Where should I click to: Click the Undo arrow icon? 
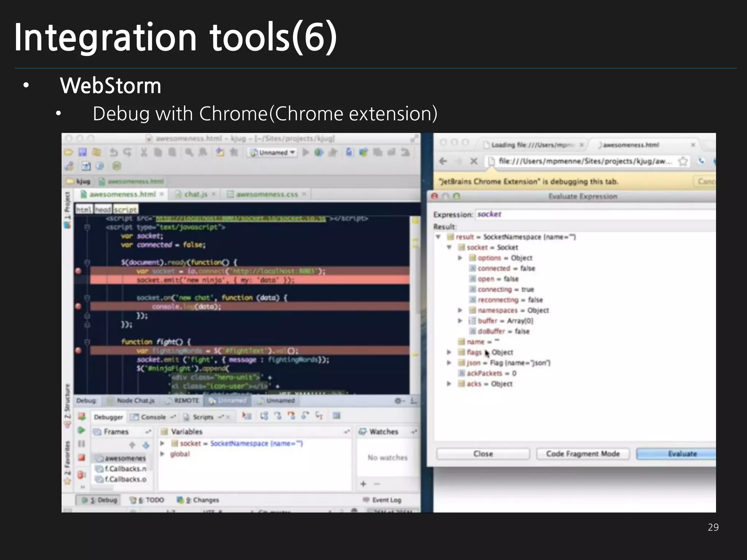[x=113, y=152]
